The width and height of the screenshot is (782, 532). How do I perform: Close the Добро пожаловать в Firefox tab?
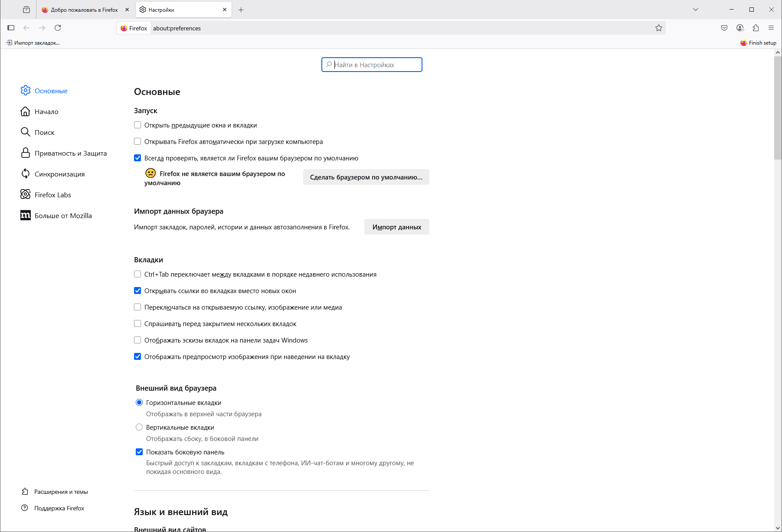(x=127, y=10)
